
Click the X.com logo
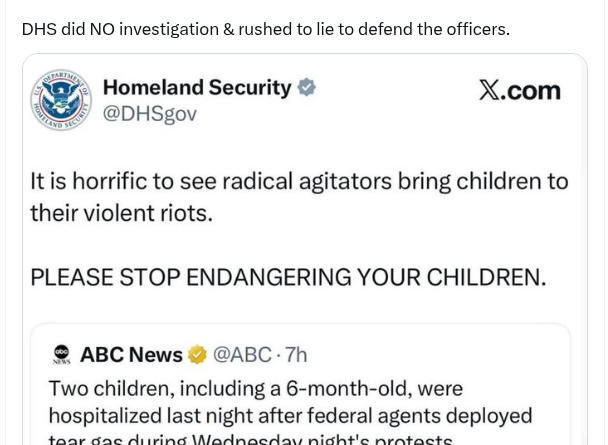click(x=519, y=90)
